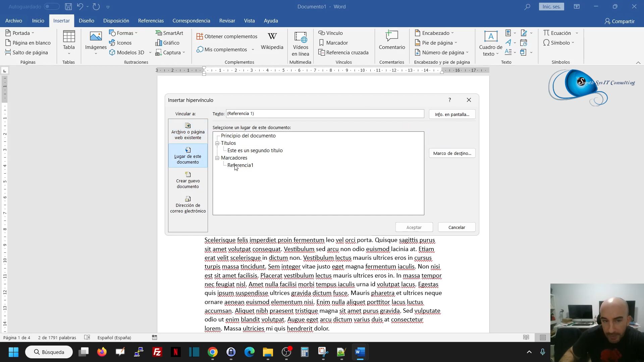Collapse the Marcadores tree node
The image size is (644, 362).
coord(217,158)
